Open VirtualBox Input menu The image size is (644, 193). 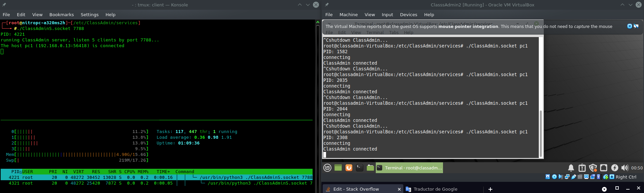(x=387, y=14)
